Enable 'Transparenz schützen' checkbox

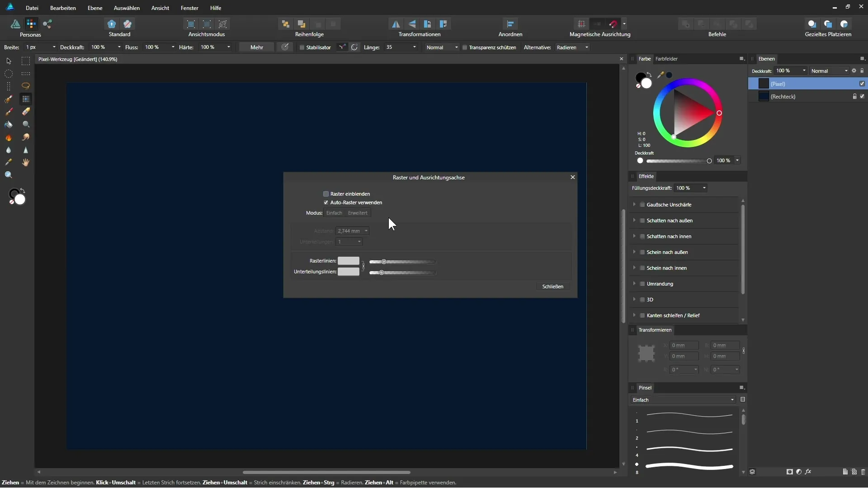pos(465,47)
